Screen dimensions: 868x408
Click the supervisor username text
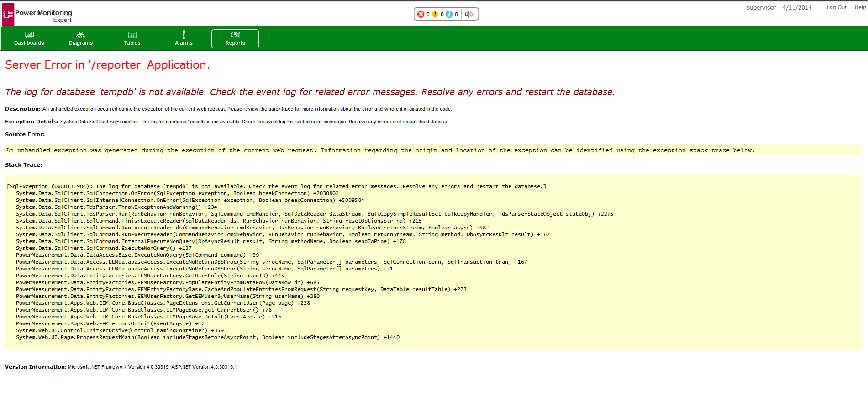[x=761, y=8]
